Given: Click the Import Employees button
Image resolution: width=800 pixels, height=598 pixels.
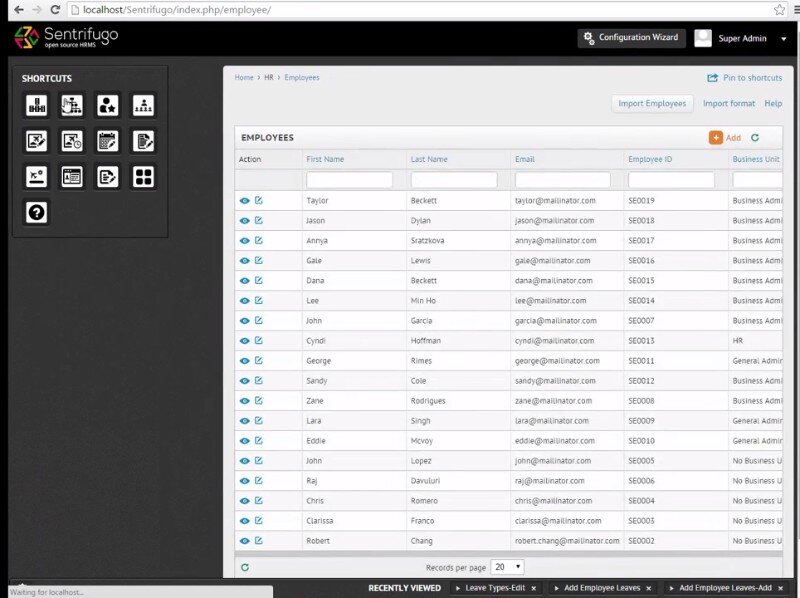Looking at the screenshot, I should 652,103.
